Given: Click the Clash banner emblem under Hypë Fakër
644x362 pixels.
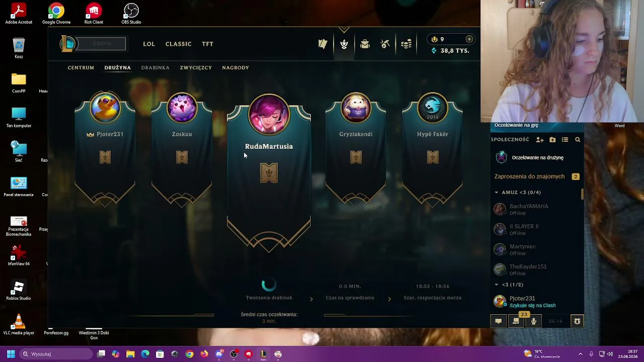Looking at the screenshot, I should (432, 157).
